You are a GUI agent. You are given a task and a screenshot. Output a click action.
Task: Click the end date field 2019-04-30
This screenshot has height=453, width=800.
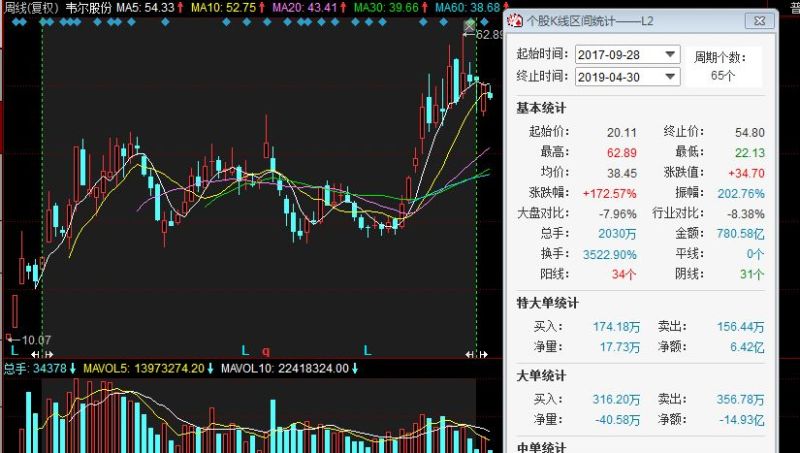pos(627,77)
